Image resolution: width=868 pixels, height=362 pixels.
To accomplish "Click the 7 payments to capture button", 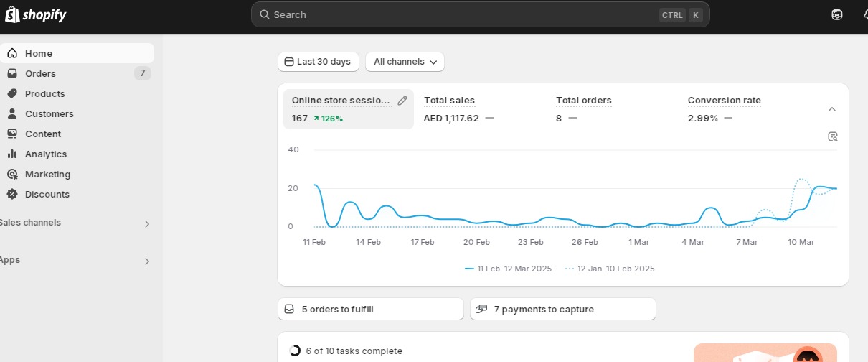I will pos(562,309).
